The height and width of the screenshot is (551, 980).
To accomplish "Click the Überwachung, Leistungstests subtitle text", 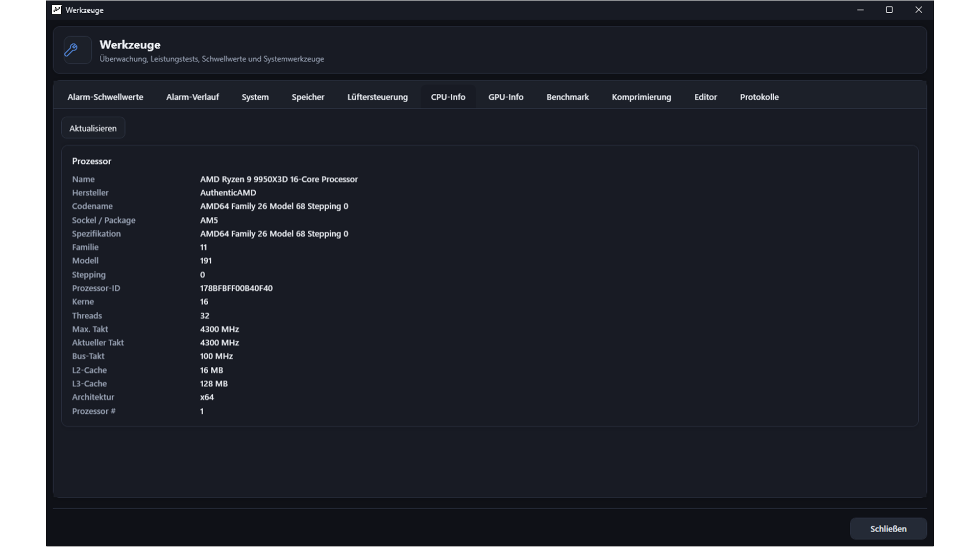I will click(x=212, y=59).
